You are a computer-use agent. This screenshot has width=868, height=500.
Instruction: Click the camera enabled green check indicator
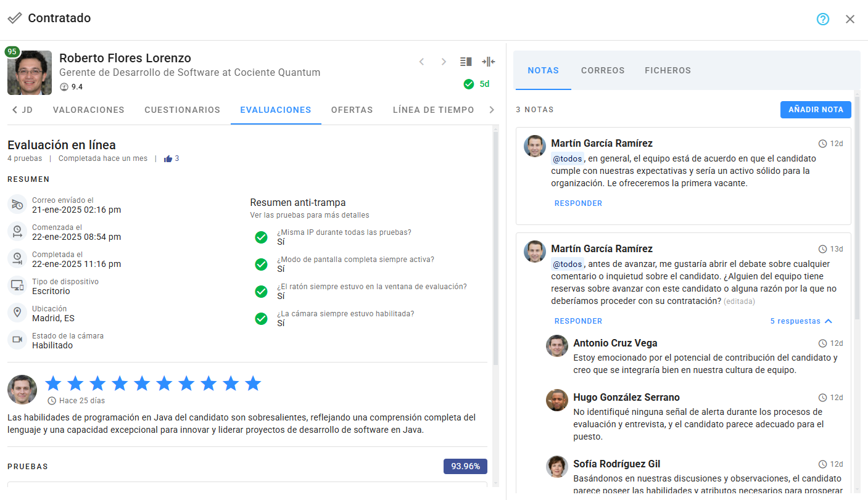pyautogui.click(x=261, y=319)
